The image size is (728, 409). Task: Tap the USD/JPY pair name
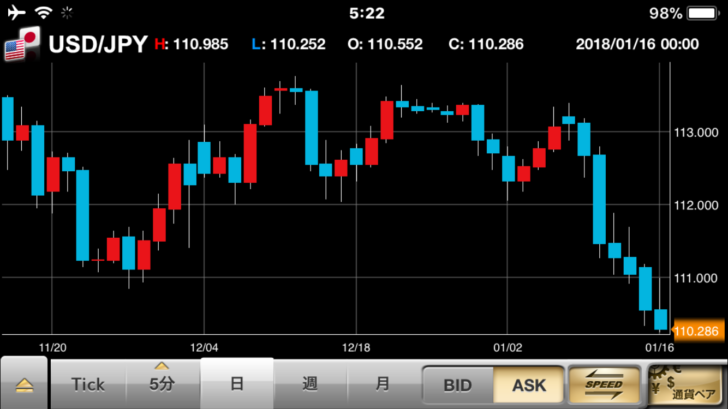[98, 45]
